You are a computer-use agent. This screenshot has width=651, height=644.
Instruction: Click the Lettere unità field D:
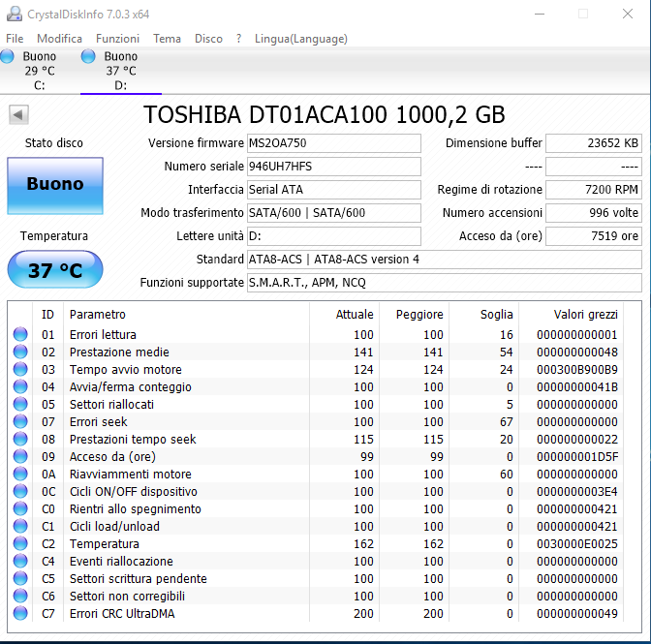334,236
